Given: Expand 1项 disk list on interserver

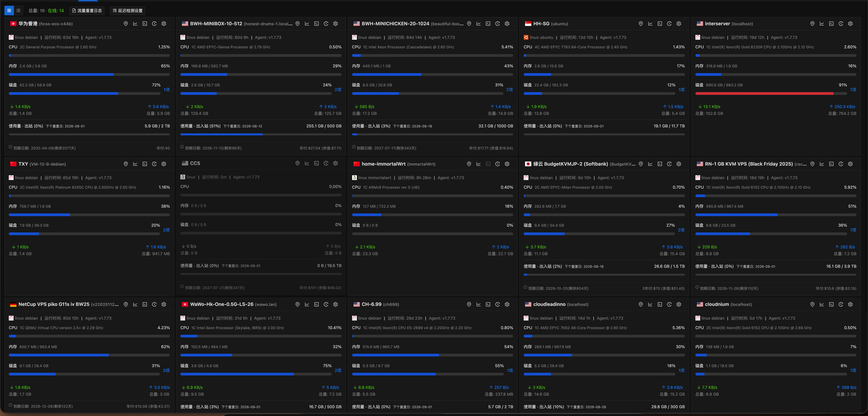Looking at the screenshot, I should (853, 90).
